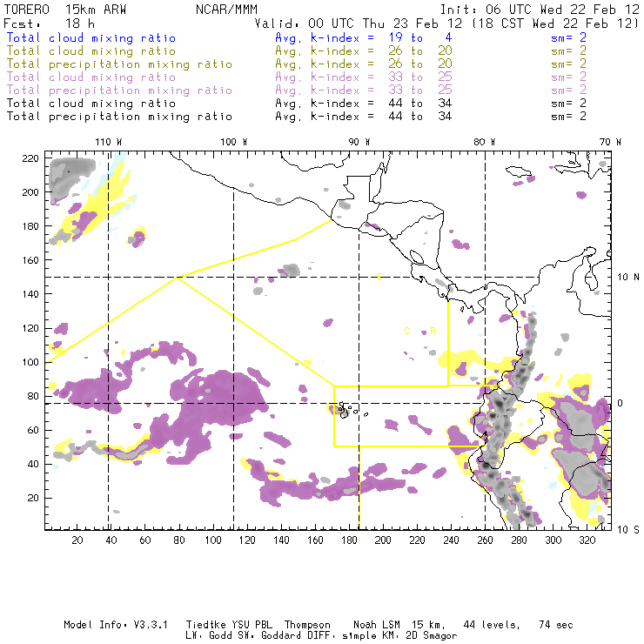
Task: Select the "10 S" latitude label
Action: point(628,530)
